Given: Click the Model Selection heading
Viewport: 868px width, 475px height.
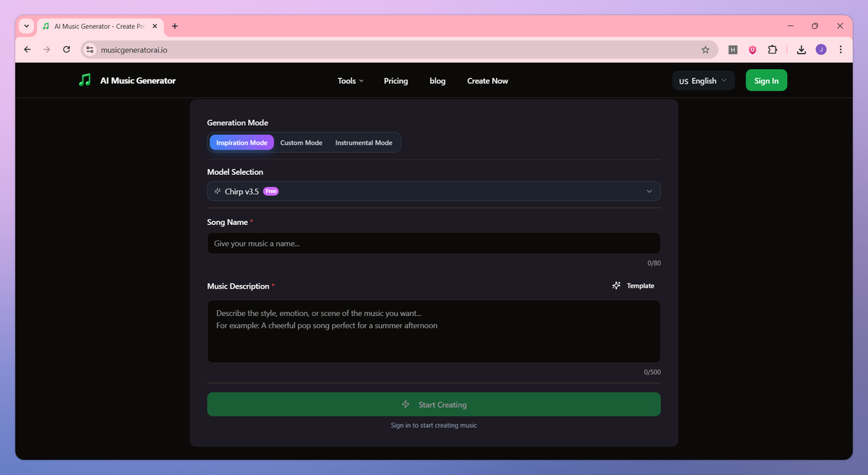Looking at the screenshot, I should [x=235, y=172].
